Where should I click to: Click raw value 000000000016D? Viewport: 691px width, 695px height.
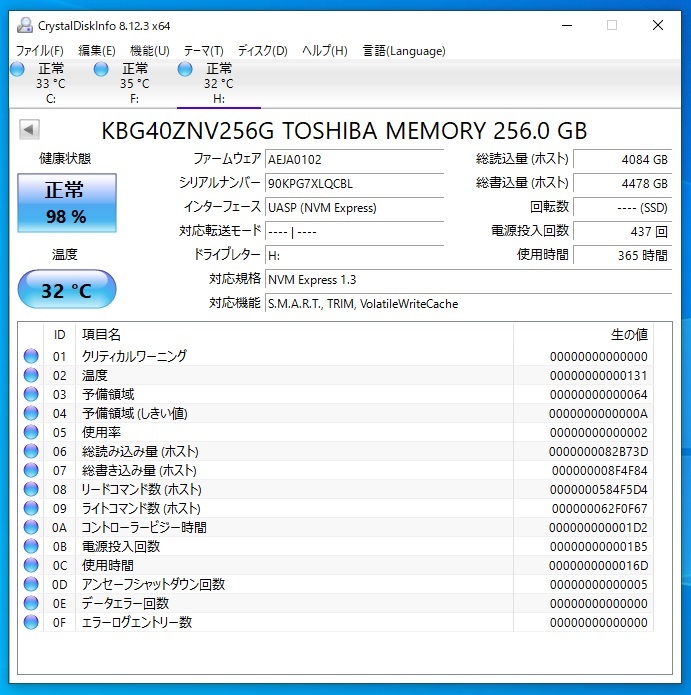coord(598,566)
